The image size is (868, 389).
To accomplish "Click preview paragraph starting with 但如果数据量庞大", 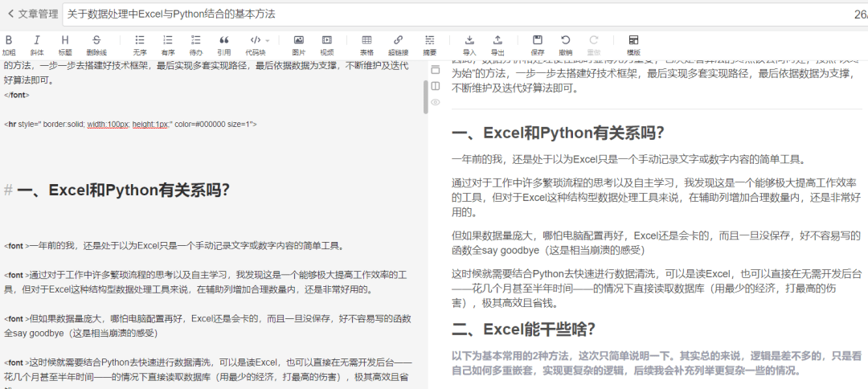I will point(657,243).
